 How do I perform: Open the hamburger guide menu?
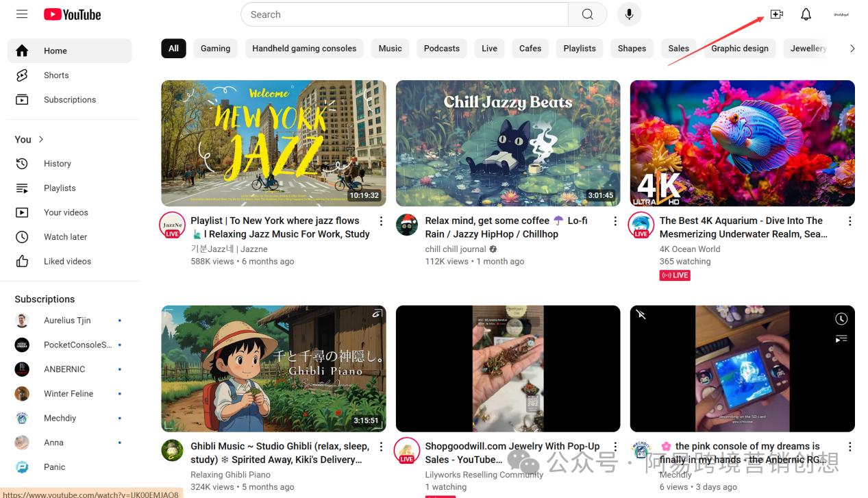[22, 14]
